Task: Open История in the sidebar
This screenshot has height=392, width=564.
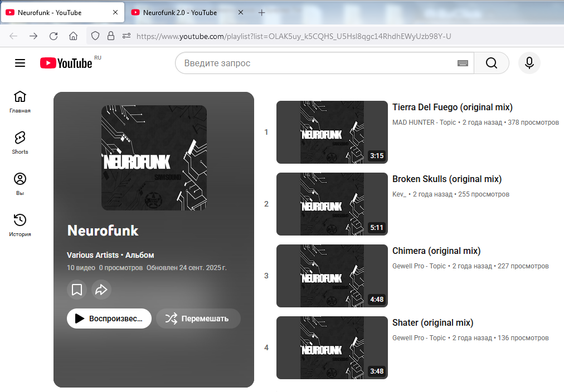Action: (x=20, y=225)
